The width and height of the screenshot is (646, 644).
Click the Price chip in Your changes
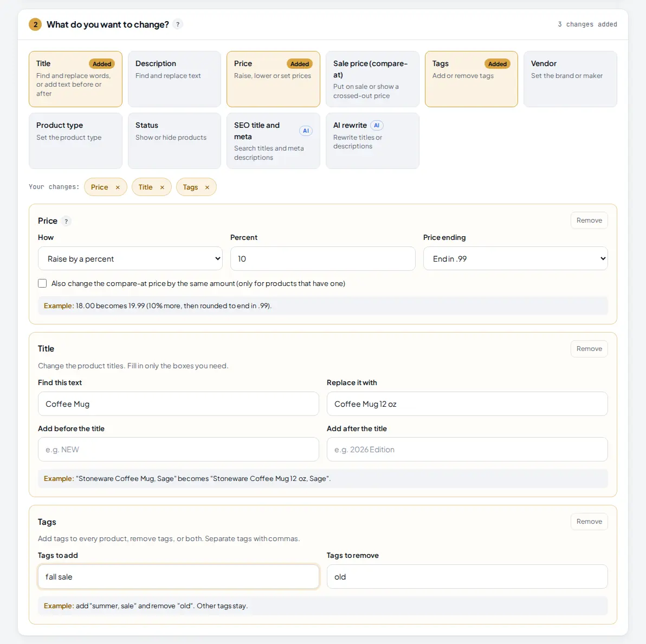(106, 187)
